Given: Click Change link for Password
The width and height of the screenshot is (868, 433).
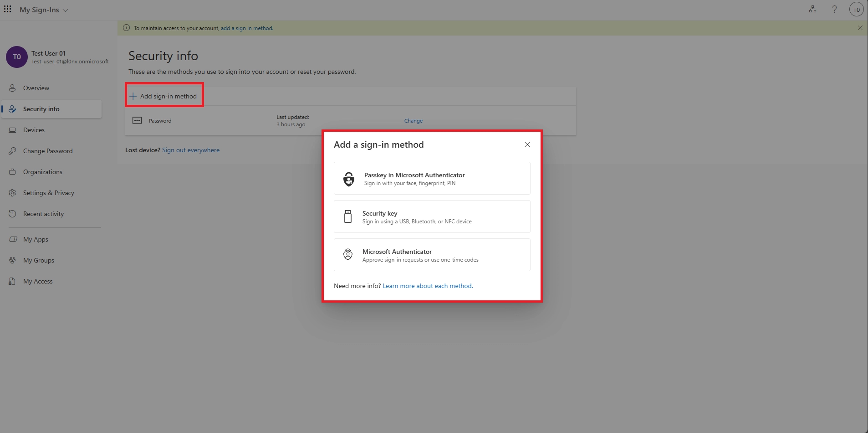Looking at the screenshot, I should click(x=413, y=121).
